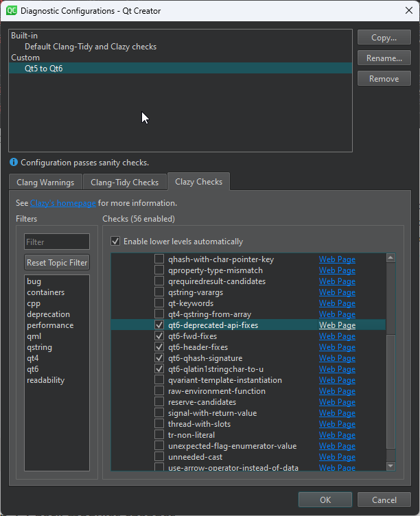Enable the qt-keywords check
Image resolution: width=420 pixels, height=516 pixels.
159,303
